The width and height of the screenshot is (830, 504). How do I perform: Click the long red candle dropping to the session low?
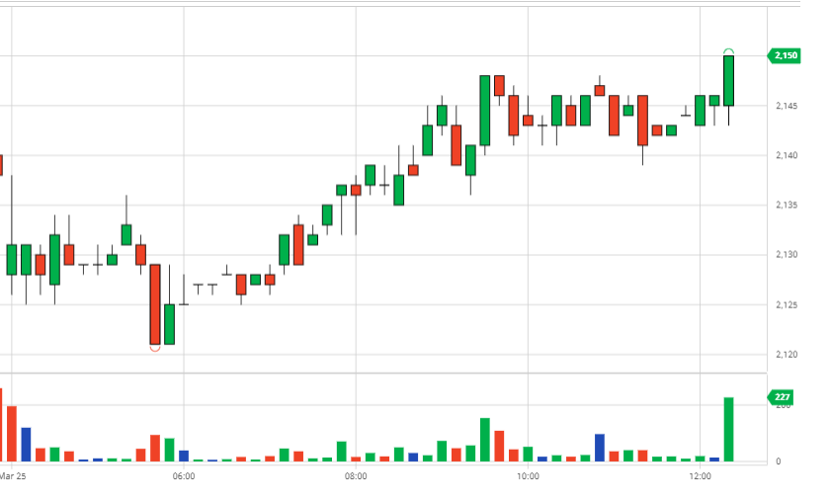click(155, 304)
